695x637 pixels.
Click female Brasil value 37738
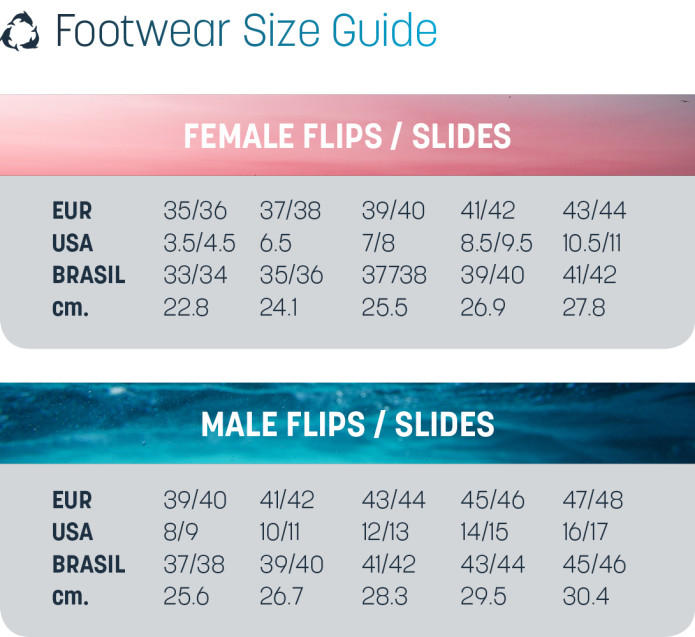[394, 275]
